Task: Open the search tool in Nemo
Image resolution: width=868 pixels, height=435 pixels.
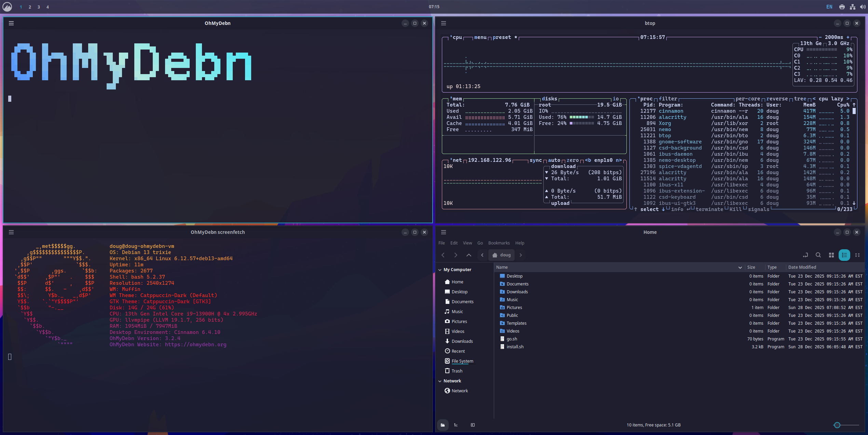Action: (818, 255)
